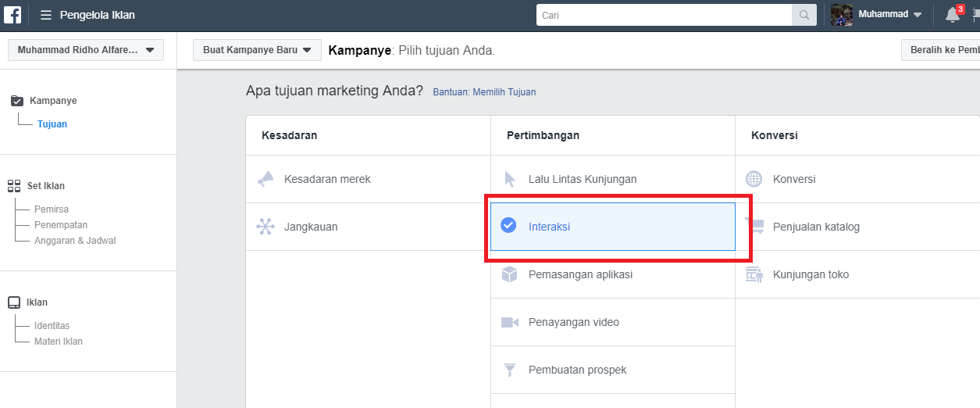Select the Pembuatan prospek funnel icon

pos(510,370)
